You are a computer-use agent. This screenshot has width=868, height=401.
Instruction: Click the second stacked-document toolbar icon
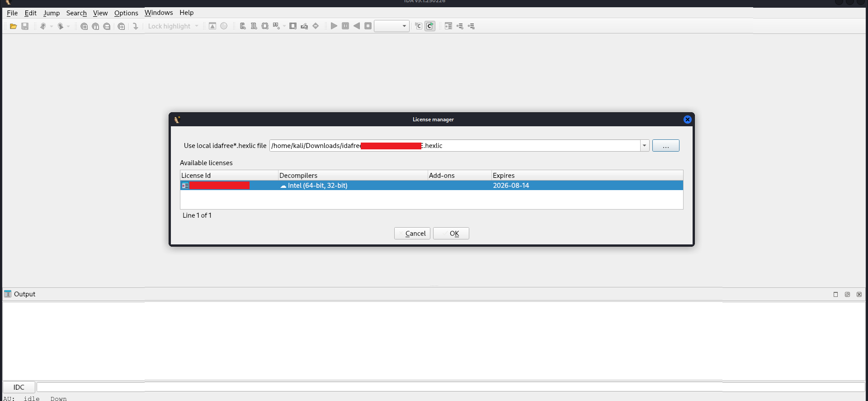point(254,26)
